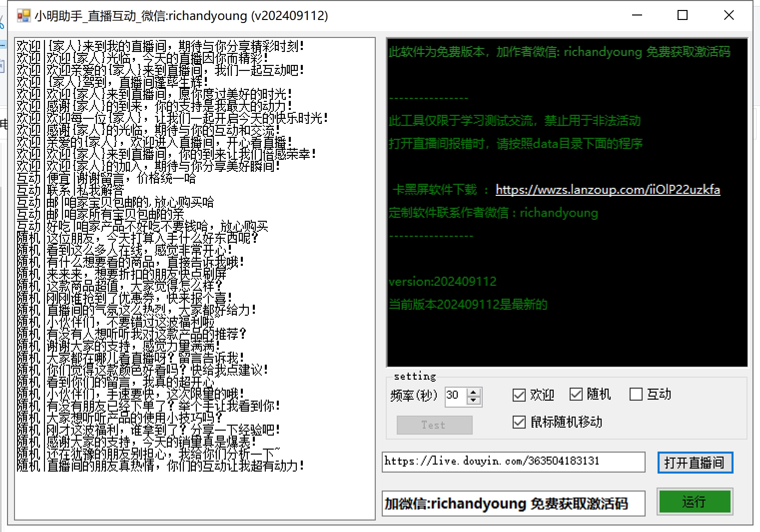Click the live.douyin.com URL input field
Image resolution: width=760 pixels, height=532 pixels.
pyautogui.click(x=513, y=462)
